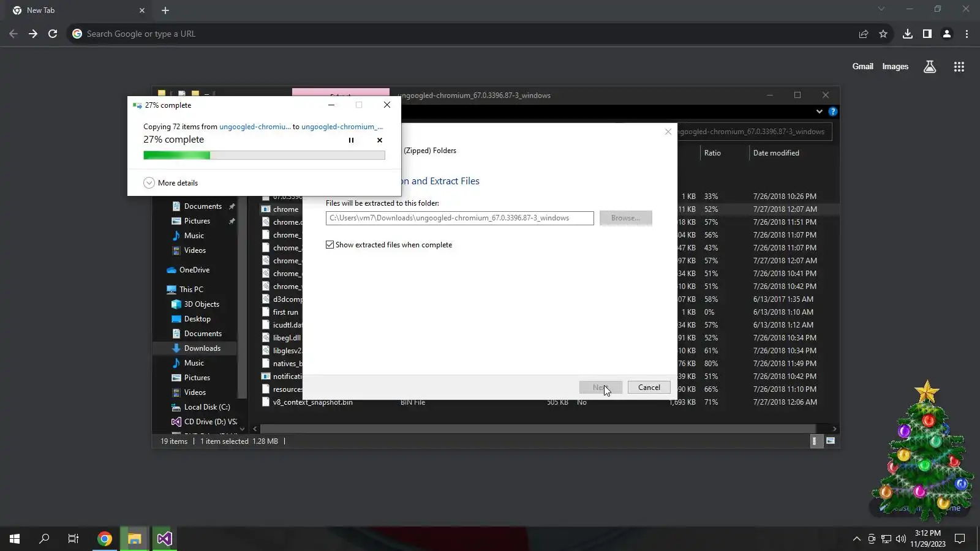Show hidden system tray icons

(856, 539)
